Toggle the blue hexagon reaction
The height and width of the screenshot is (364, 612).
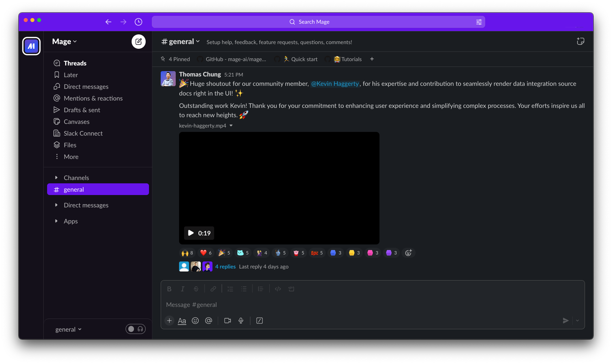[336, 253]
